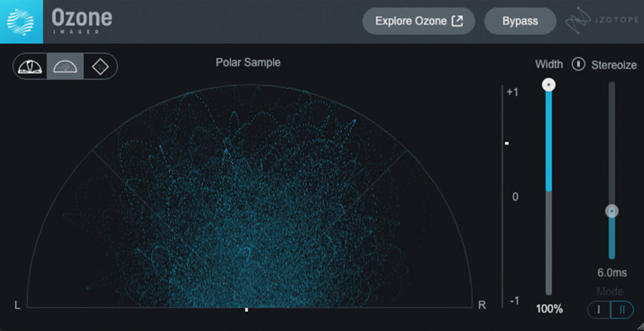Click the Stereoize delay slider handle
This screenshot has height=331, width=644.
tap(612, 211)
